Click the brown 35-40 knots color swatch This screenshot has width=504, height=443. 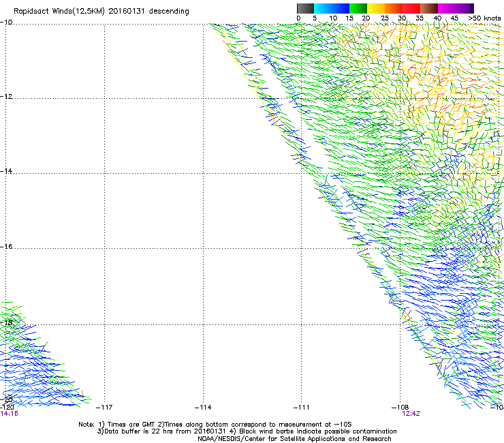click(x=429, y=8)
